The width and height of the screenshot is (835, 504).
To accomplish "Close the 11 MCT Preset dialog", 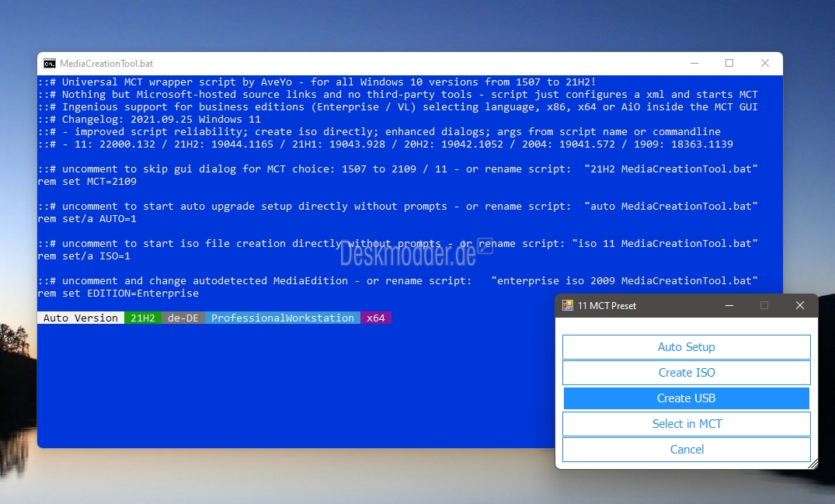I will (x=799, y=306).
